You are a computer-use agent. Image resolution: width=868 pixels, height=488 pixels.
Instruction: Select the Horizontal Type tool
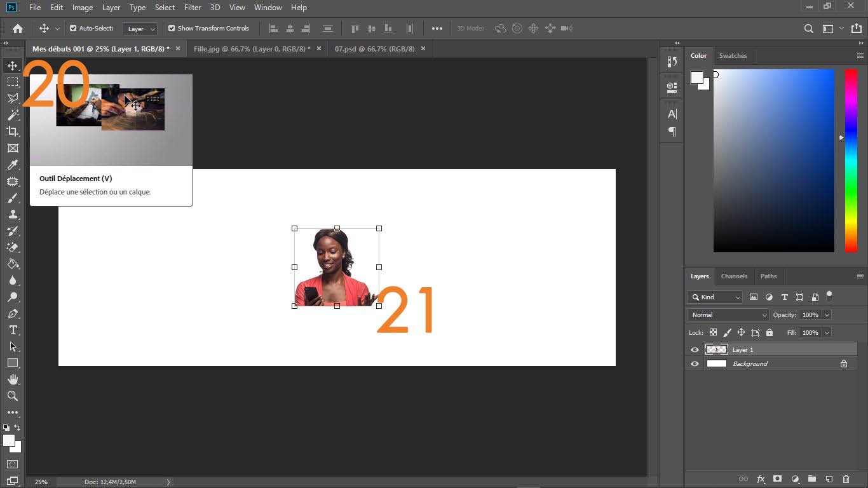[x=13, y=330]
